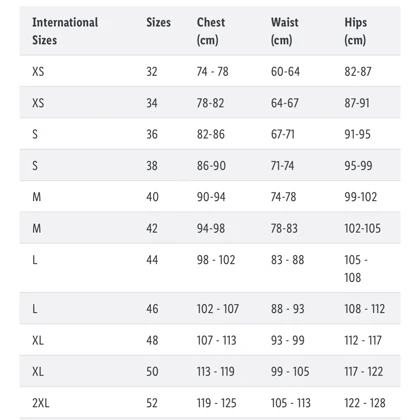Select the size 32 cell
Screen dimensions: 420x420
(x=152, y=72)
